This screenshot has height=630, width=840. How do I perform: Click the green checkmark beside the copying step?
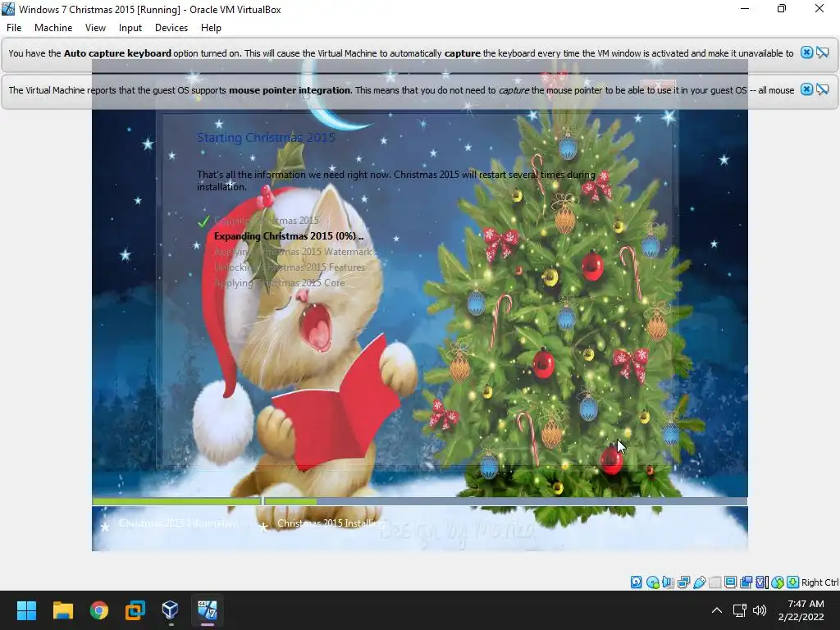203,221
